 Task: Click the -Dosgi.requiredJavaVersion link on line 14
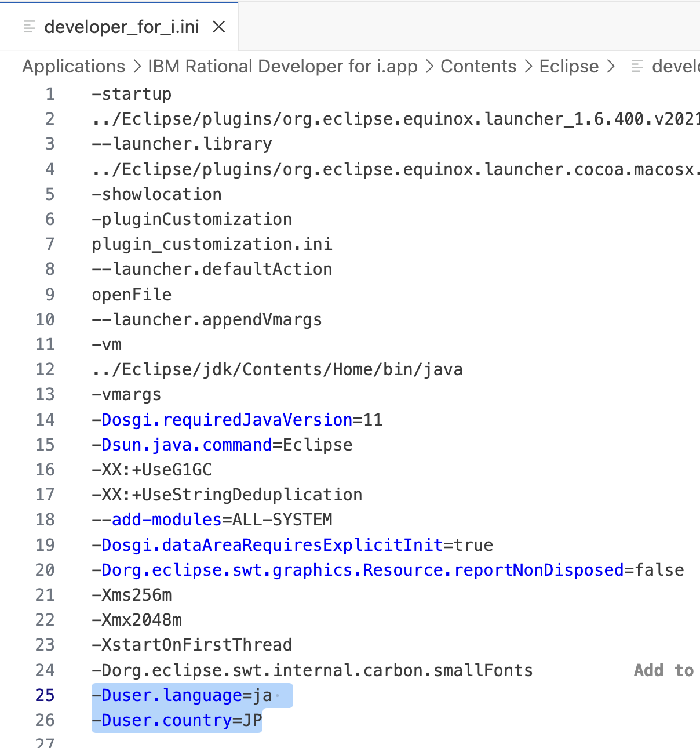tap(223, 419)
